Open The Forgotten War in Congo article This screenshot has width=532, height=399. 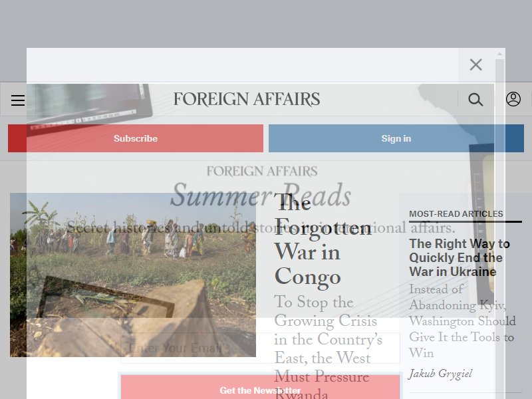click(323, 240)
